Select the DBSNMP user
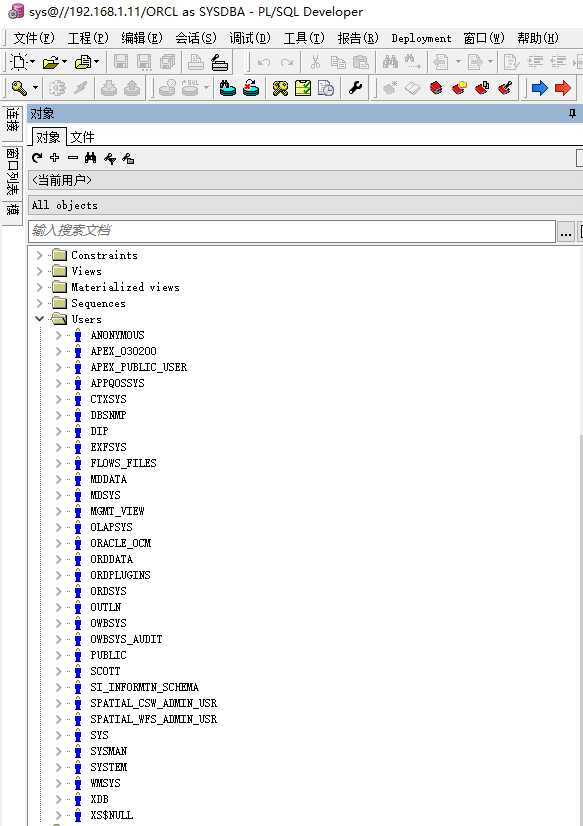 [x=108, y=415]
